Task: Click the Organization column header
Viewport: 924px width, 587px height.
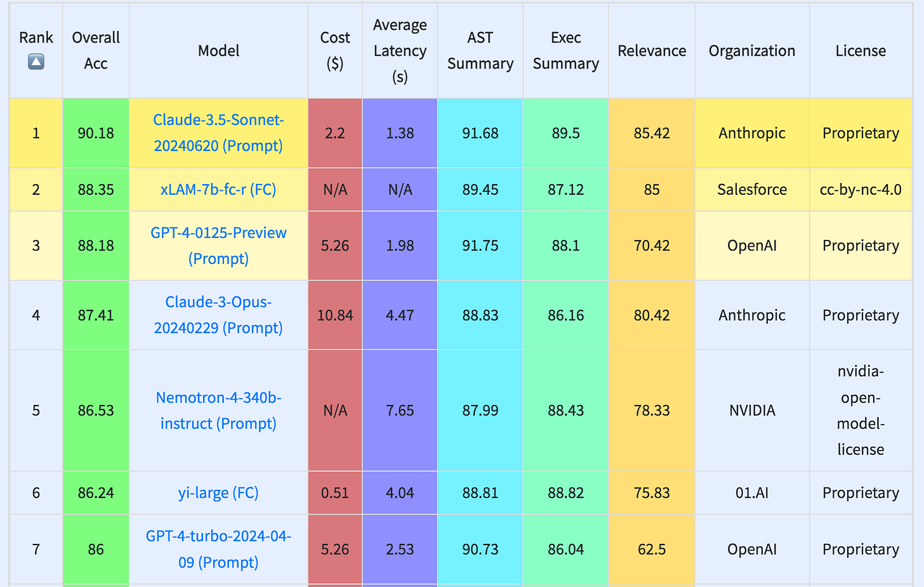Action: click(x=752, y=51)
